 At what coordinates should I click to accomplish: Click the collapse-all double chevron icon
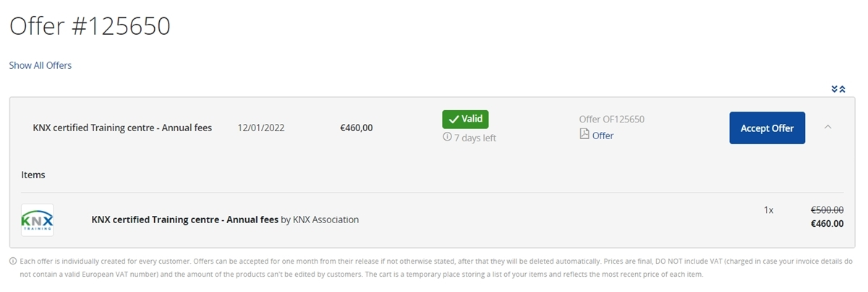(838, 89)
